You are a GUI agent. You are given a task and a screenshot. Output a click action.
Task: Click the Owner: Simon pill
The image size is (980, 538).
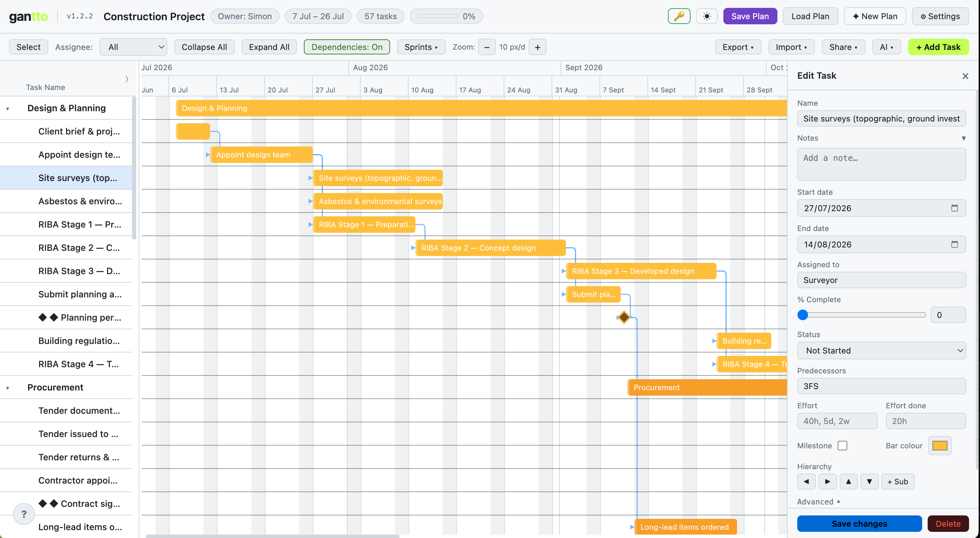point(245,16)
